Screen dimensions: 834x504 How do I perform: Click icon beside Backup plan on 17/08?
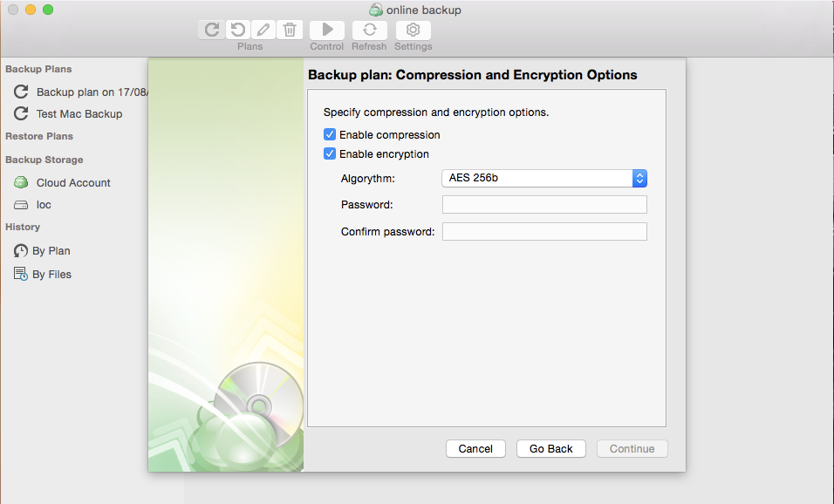click(x=21, y=92)
